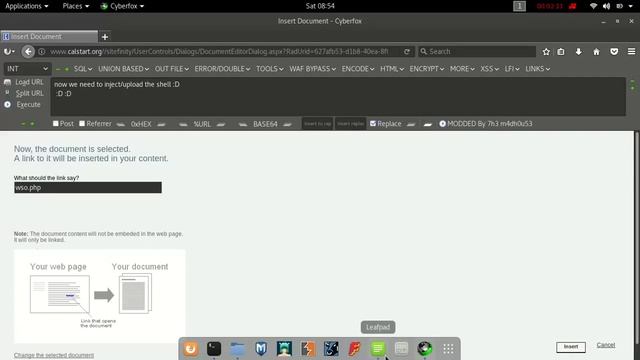
Task: Click Change the selected document link
Action: (54, 355)
